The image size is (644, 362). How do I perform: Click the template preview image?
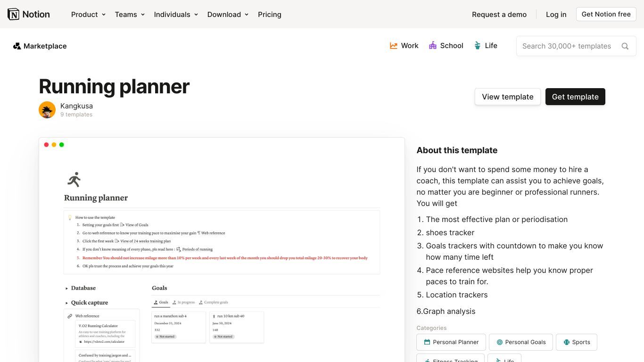coord(222,250)
